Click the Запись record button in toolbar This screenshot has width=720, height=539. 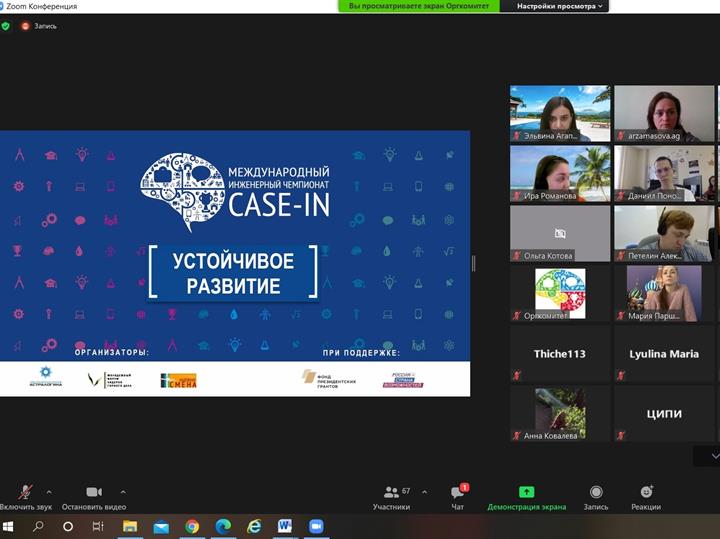coord(596,497)
